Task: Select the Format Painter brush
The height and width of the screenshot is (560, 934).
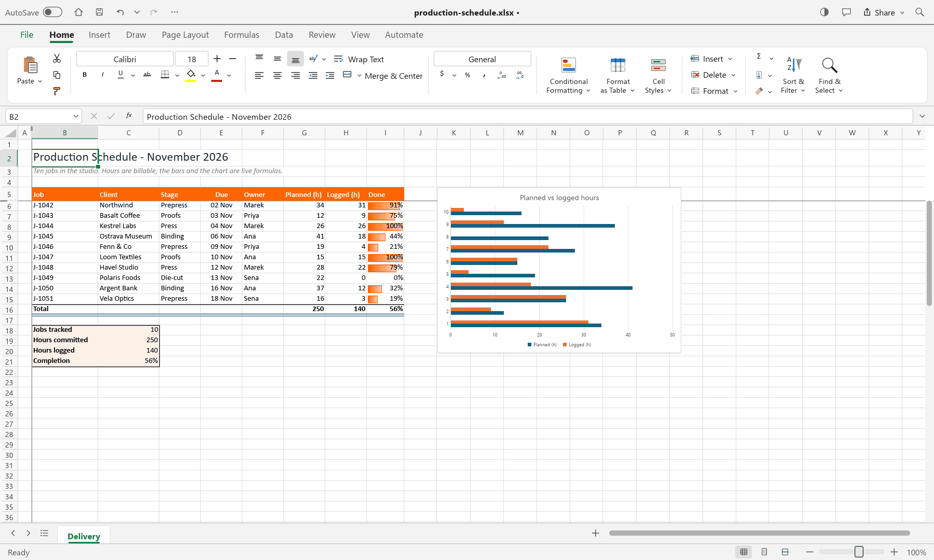Action: click(x=57, y=91)
